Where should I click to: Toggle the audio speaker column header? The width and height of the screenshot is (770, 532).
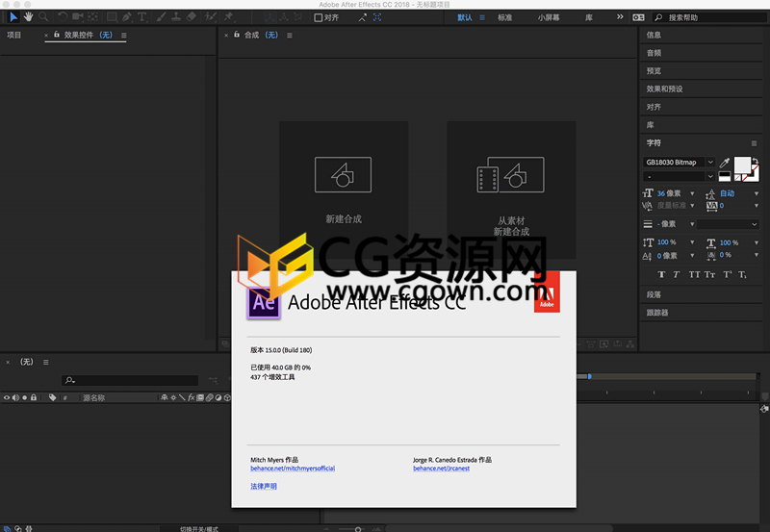(15, 397)
